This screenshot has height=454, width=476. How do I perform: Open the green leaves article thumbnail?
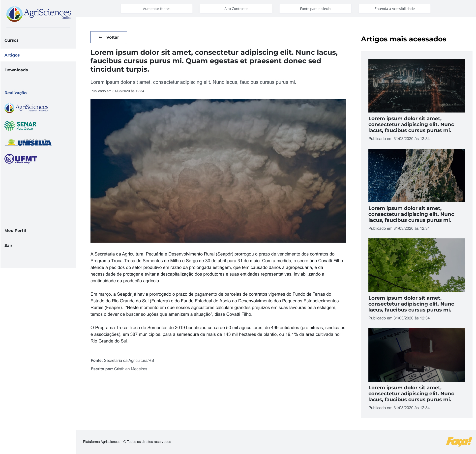point(416,265)
